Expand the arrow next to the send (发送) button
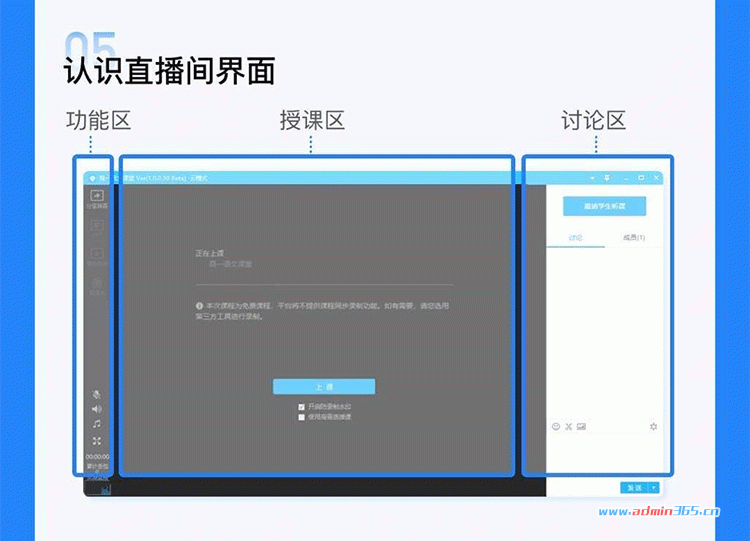 point(654,488)
